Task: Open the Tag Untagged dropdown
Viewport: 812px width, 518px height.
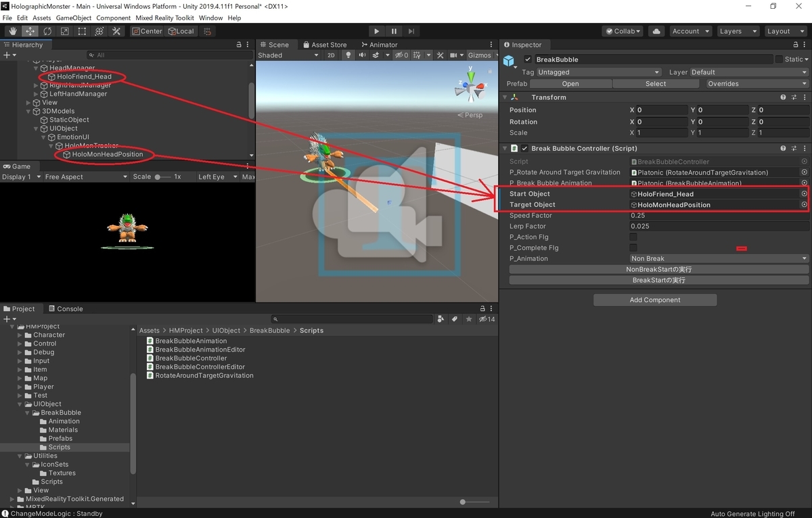Action: (599, 72)
